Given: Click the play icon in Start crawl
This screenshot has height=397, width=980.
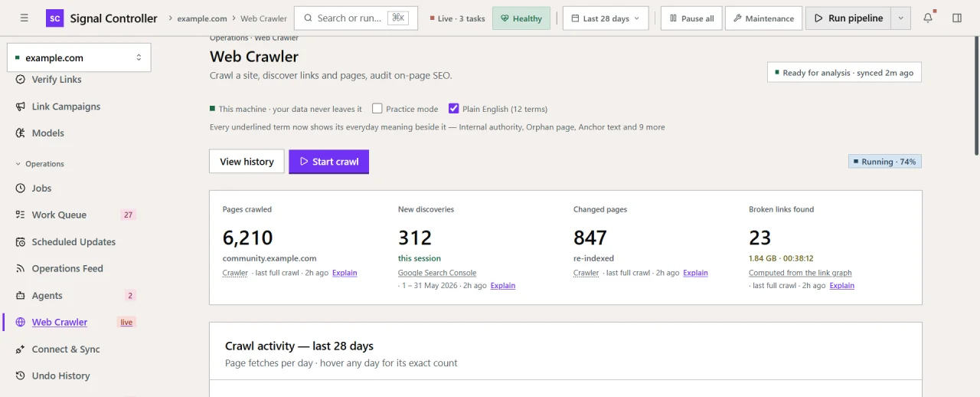Looking at the screenshot, I should (304, 162).
